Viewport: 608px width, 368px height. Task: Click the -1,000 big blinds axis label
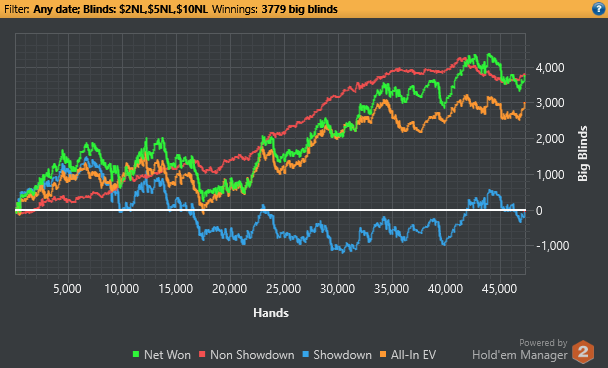click(553, 245)
